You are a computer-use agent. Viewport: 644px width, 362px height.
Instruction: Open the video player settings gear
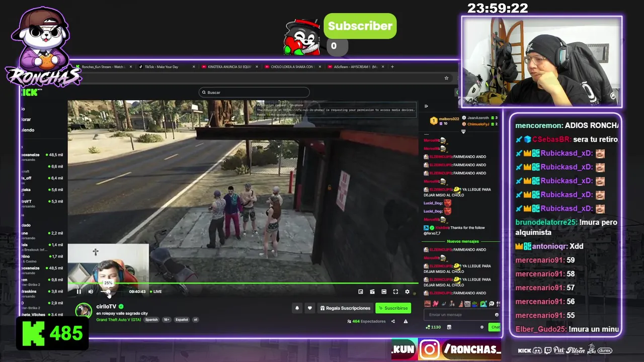pyautogui.click(x=407, y=292)
